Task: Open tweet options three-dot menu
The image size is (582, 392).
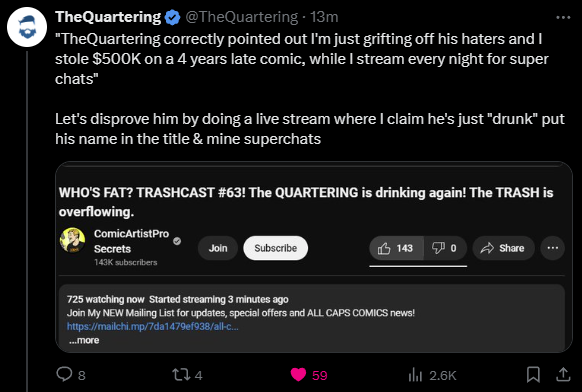Action: pyautogui.click(x=563, y=17)
